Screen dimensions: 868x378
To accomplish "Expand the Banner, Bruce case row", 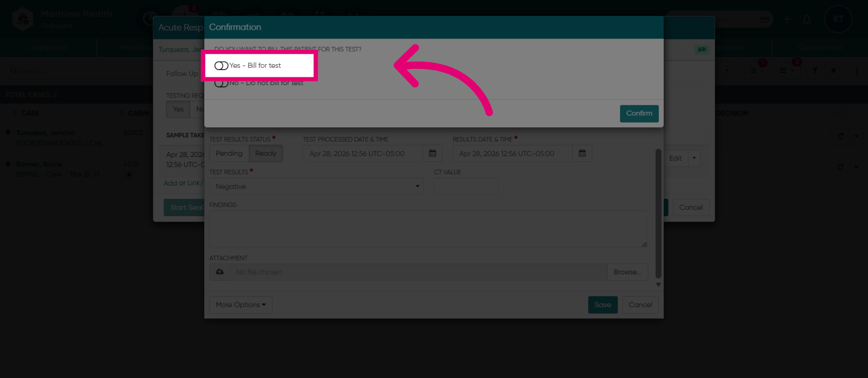I will pyautogui.click(x=8, y=164).
